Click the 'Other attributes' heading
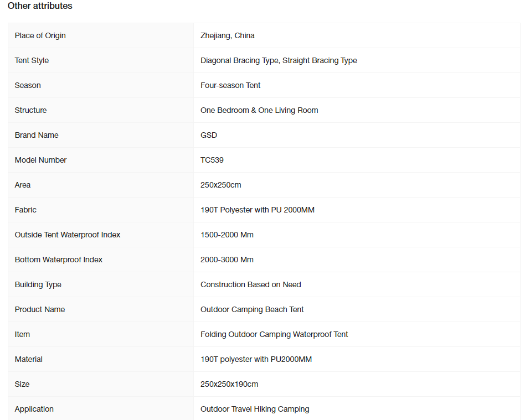The height and width of the screenshot is (420, 525). pyautogui.click(x=40, y=6)
